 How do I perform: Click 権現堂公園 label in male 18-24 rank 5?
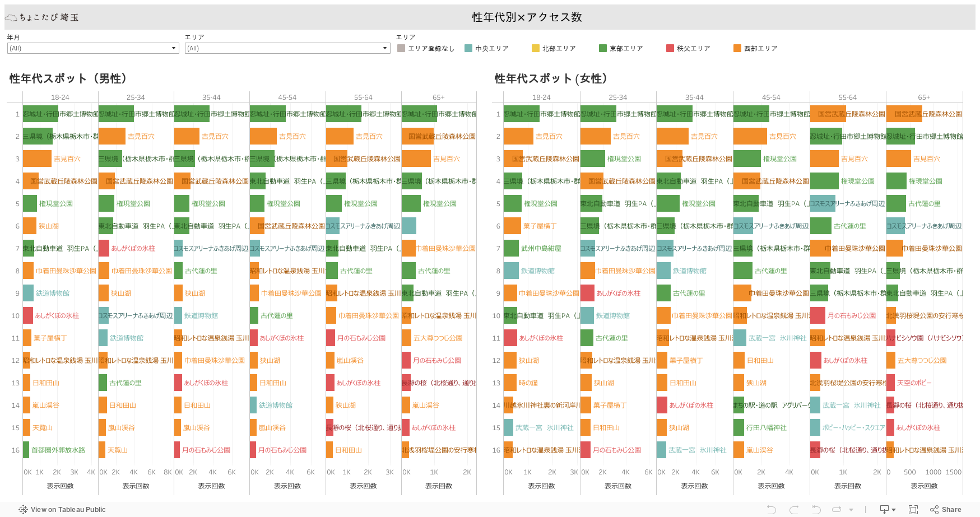tap(56, 203)
